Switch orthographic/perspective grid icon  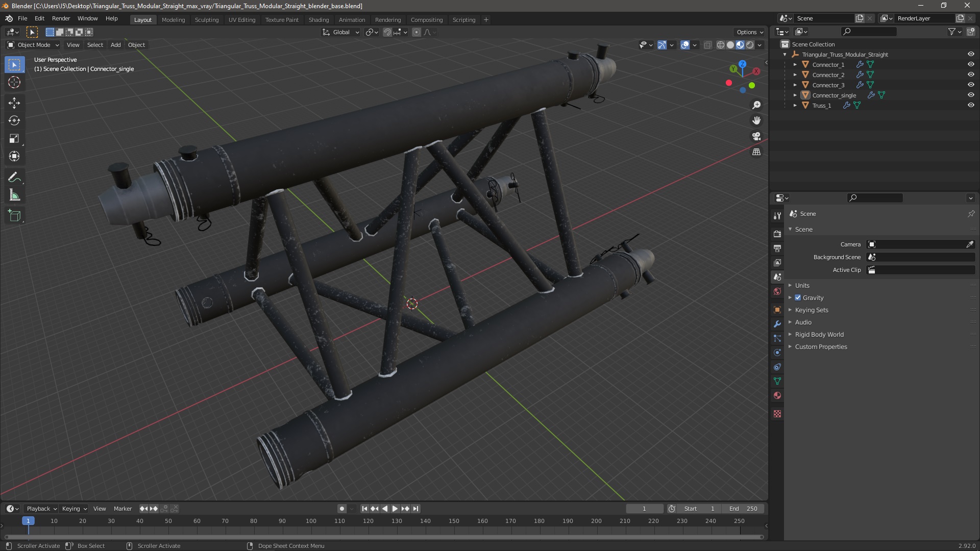click(756, 152)
